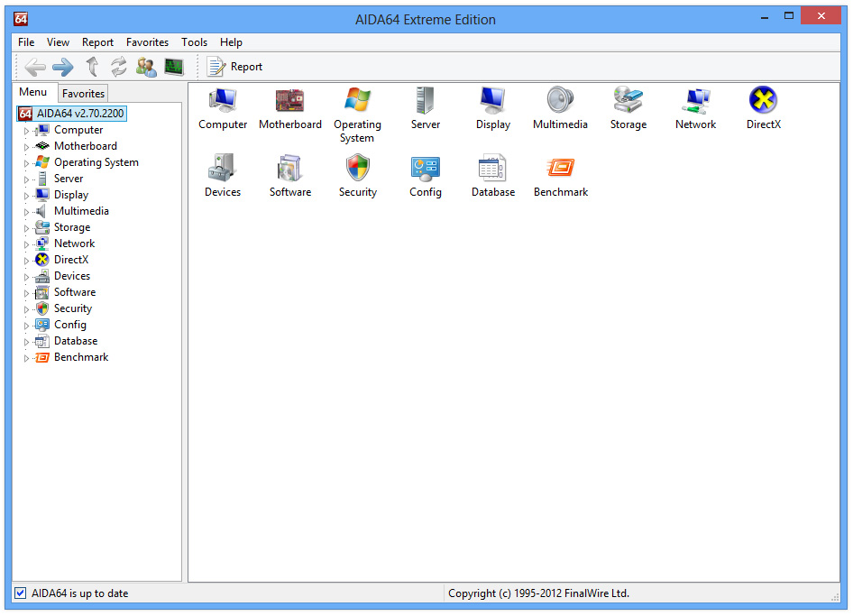The image size is (853, 616).
Task: Expand the Computer tree node
Action: click(26, 131)
